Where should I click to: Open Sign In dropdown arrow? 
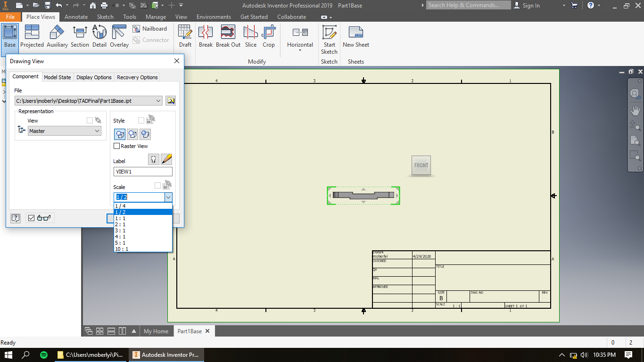[564, 6]
